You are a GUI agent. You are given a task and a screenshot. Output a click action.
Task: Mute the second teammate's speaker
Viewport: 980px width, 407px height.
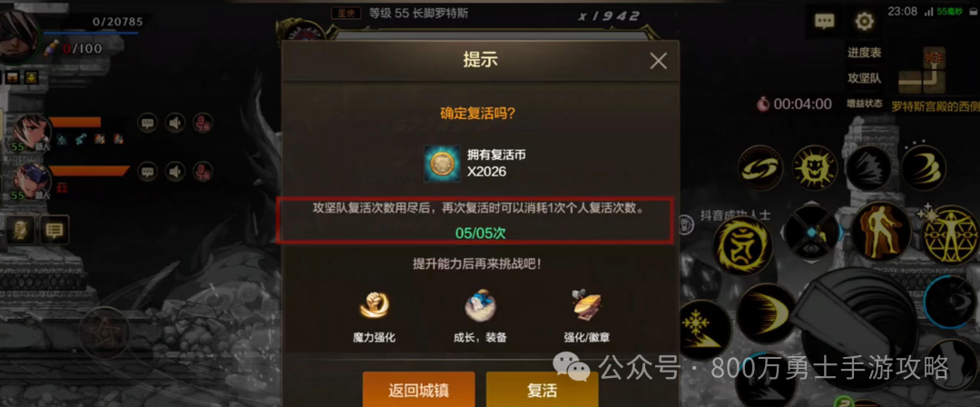[x=175, y=171]
